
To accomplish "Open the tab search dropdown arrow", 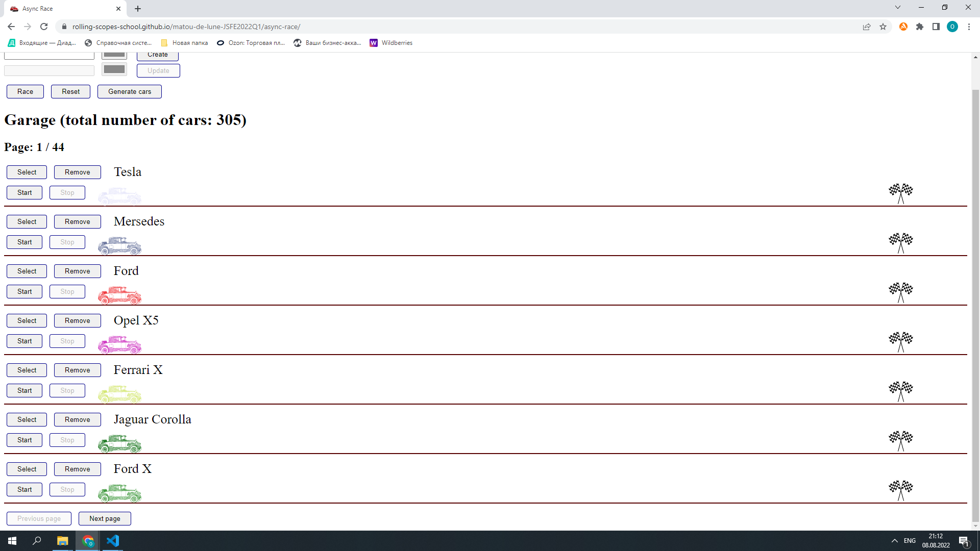I will [x=897, y=7].
